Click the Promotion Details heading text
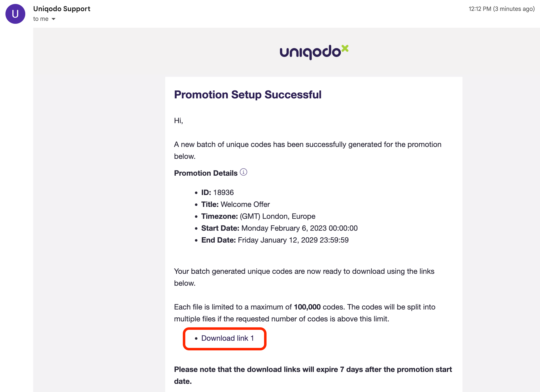The height and width of the screenshot is (392, 540). [206, 173]
